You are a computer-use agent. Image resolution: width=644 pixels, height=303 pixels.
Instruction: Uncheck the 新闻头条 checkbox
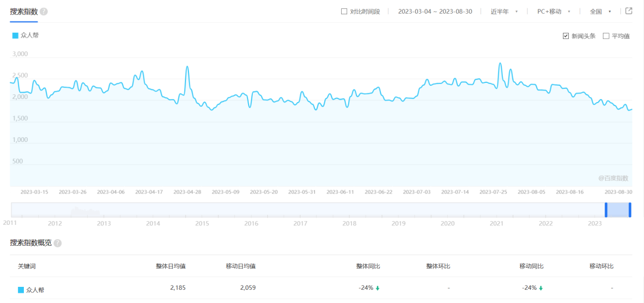point(566,36)
